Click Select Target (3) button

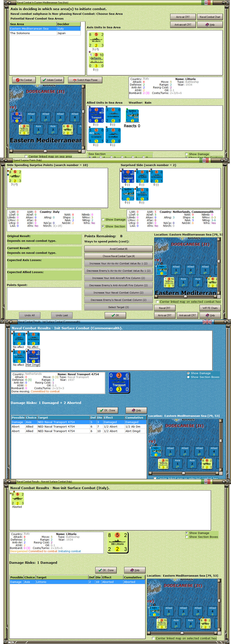click(x=118, y=307)
